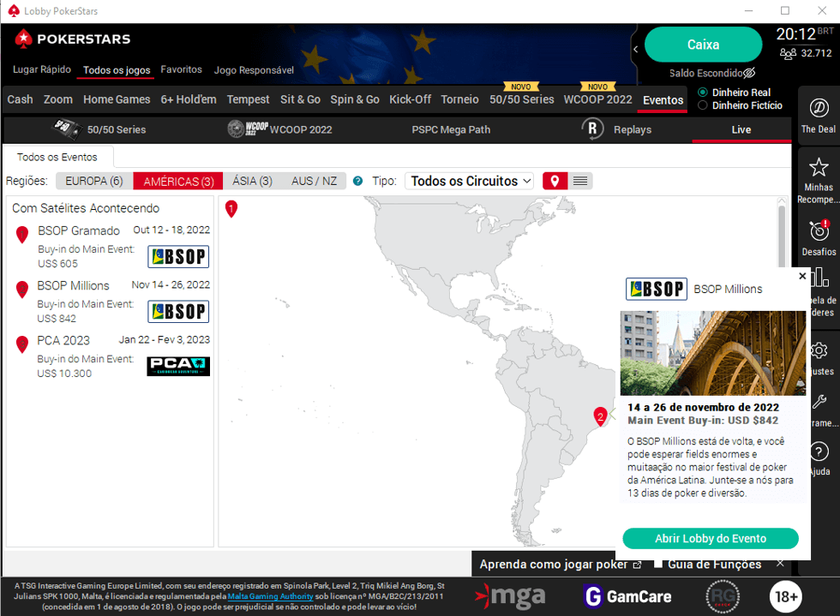This screenshot has width=840, height=616.
Task: Filter regions by ÁSIA (3)
Action: tap(252, 181)
